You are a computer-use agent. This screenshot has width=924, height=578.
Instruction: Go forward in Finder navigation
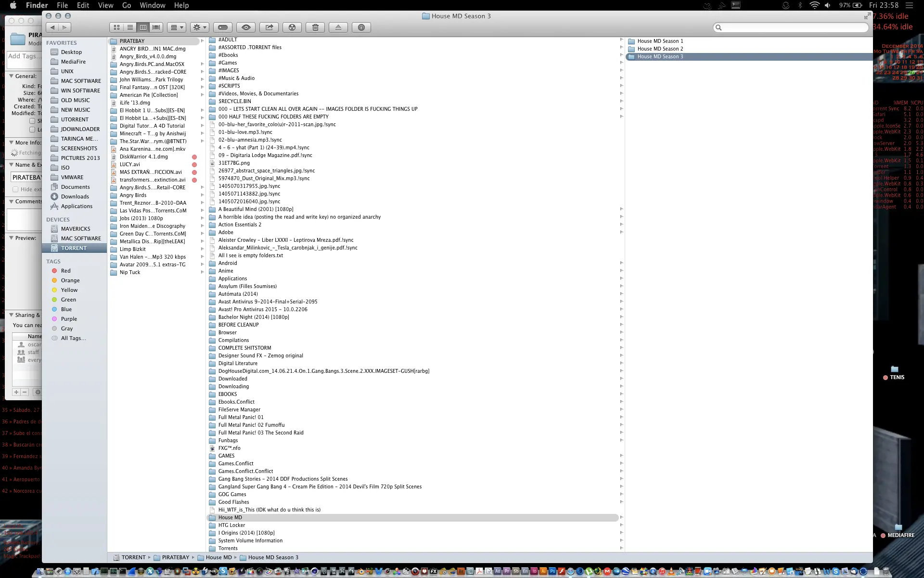(x=65, y=27)
